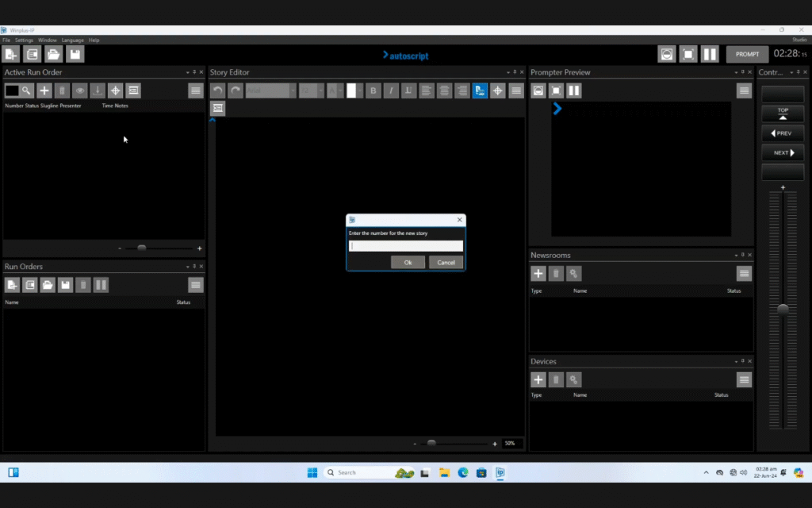Click the search magnifier in Active Run Order
The height and width of the screenshot is (508, 812).
pos(26,90)
